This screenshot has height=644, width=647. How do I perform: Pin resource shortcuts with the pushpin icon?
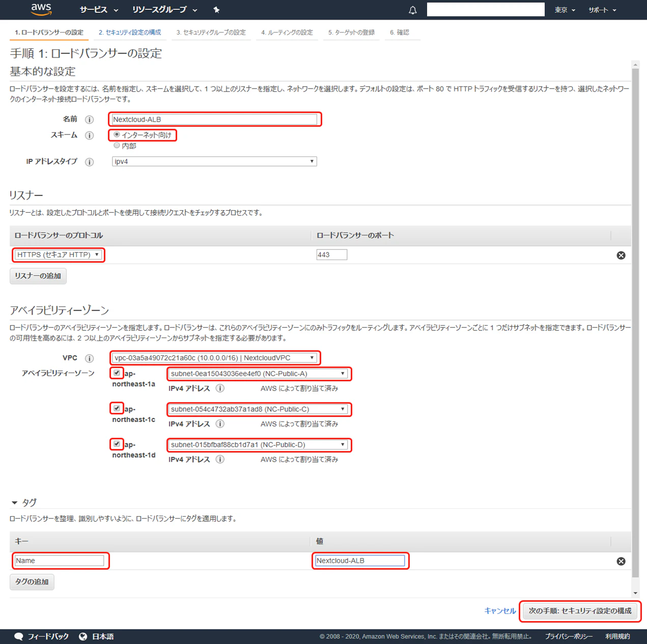216,10
